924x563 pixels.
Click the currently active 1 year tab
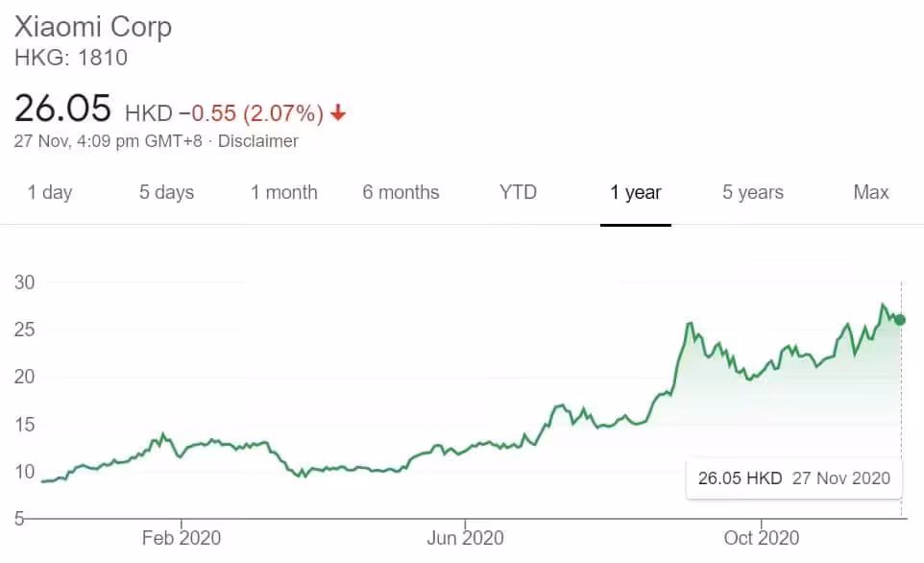click(635, 192)
